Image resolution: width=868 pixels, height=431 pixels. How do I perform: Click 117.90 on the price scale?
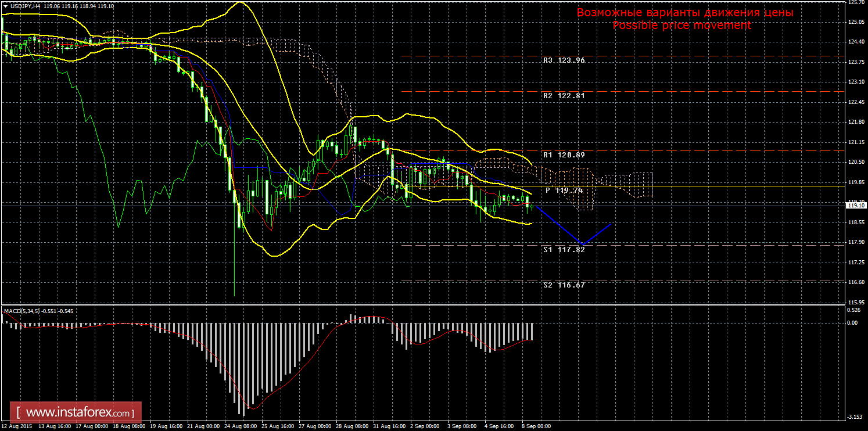[x=856, y=242]
